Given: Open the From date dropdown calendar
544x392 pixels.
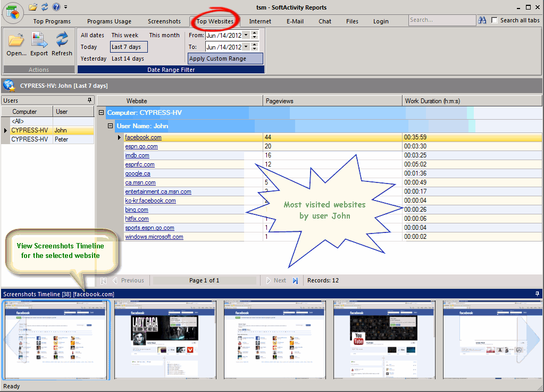Looking at the screenshot, I should tap(246, 35).
